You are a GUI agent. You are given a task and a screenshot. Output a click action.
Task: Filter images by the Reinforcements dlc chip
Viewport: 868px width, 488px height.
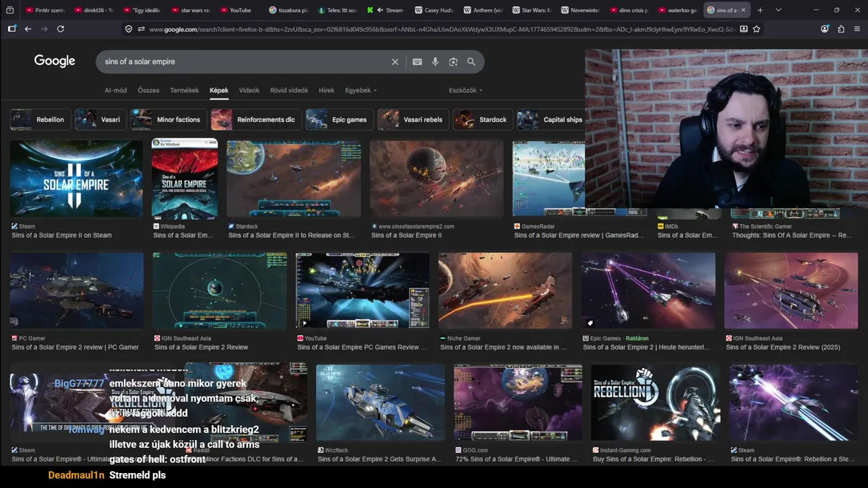256,119
